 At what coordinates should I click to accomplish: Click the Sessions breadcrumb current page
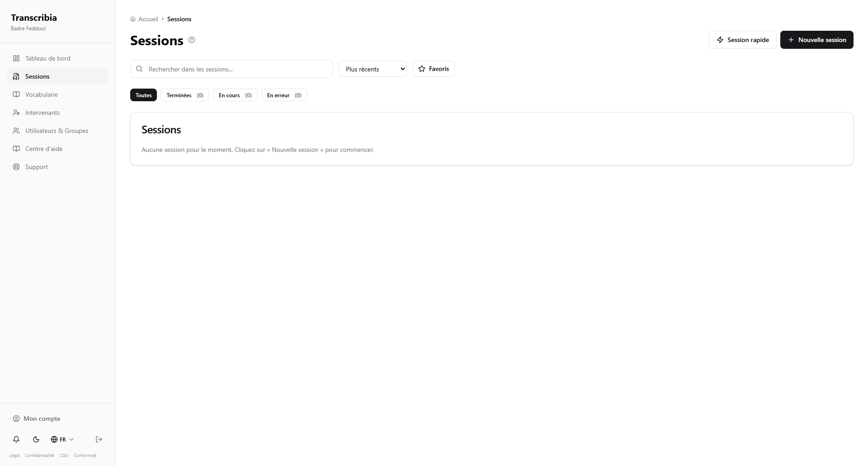[x=179, y=19]
